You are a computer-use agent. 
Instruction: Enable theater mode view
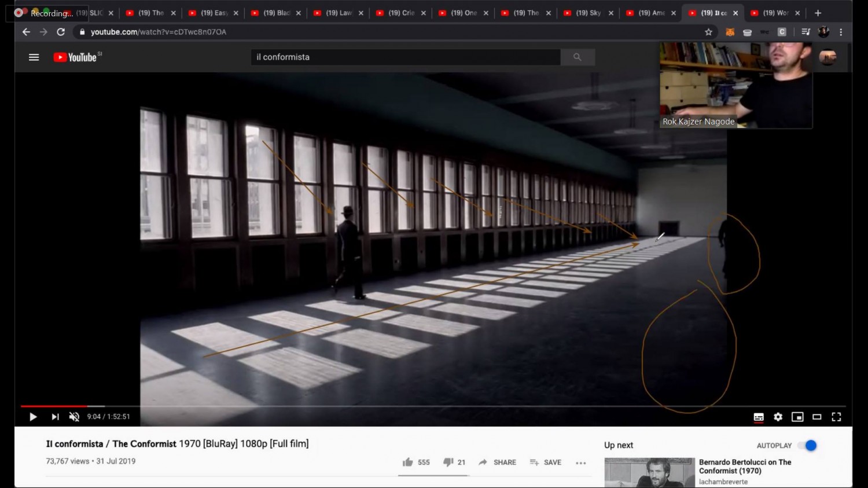click(x=817, y=417)
